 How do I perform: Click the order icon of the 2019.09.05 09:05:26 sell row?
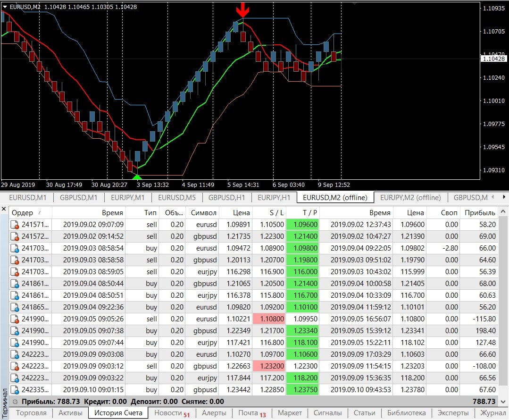(15, 319)
